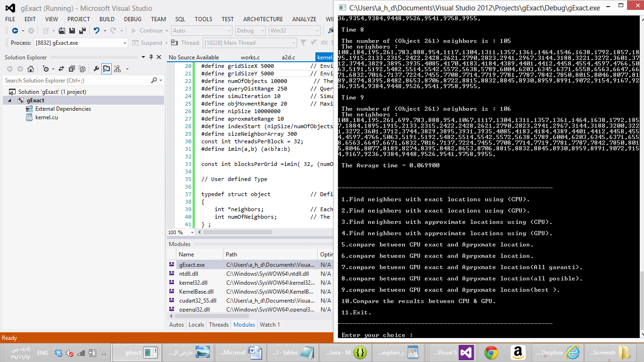Switch to the Locals bottom tab
644x362 pixels.
coord(196,324)
